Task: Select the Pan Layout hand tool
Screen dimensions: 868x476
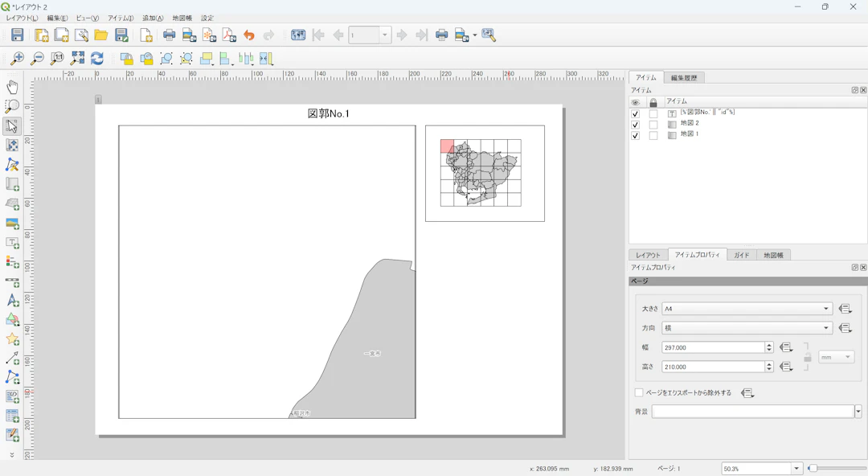Action: pyautogui.click(x=12, y=87)
